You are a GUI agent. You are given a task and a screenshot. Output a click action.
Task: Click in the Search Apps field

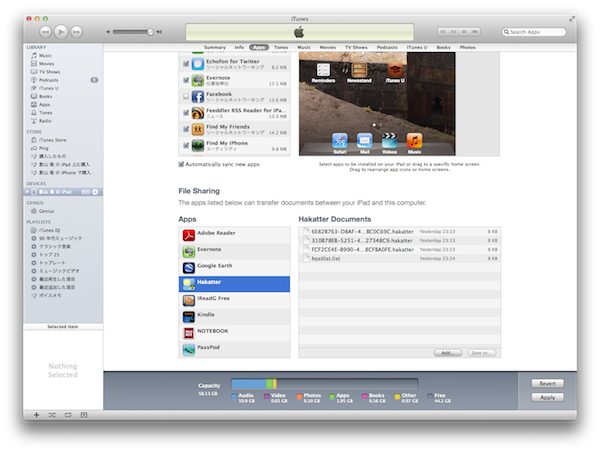click(x=534, y=32)
